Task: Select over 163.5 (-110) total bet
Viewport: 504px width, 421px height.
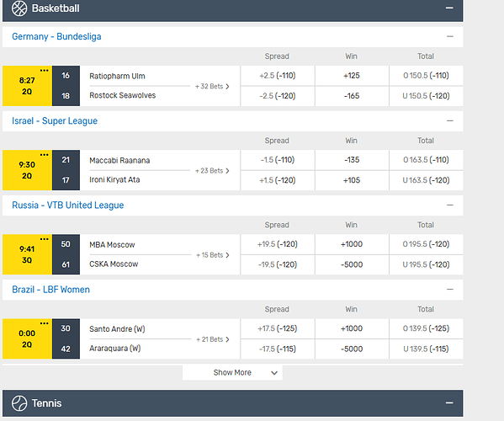Action: coord(427,160)
